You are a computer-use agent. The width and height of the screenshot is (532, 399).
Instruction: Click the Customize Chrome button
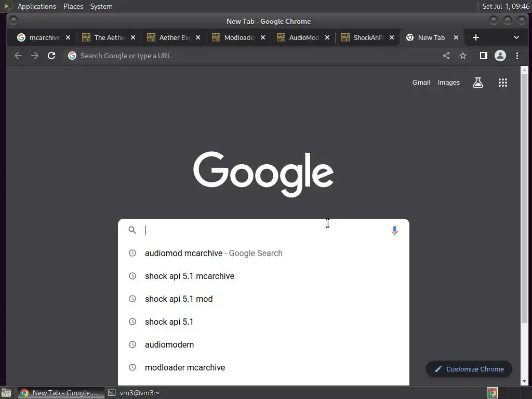point(469,369)
